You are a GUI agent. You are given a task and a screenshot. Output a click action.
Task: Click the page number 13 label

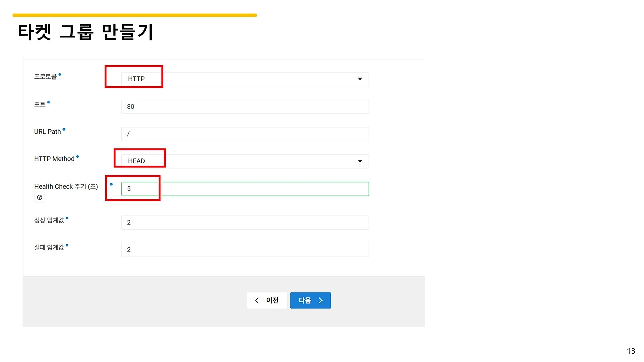pos(631,350)
